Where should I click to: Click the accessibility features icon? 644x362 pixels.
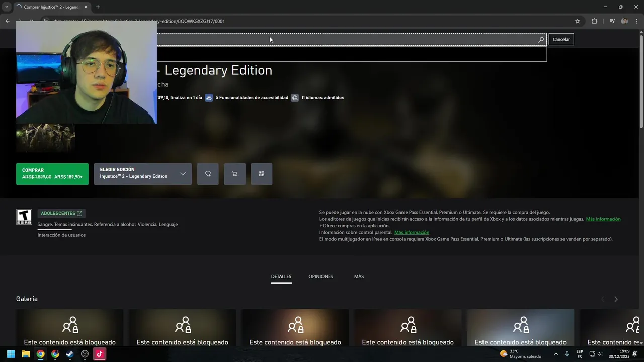click(209, 98)
